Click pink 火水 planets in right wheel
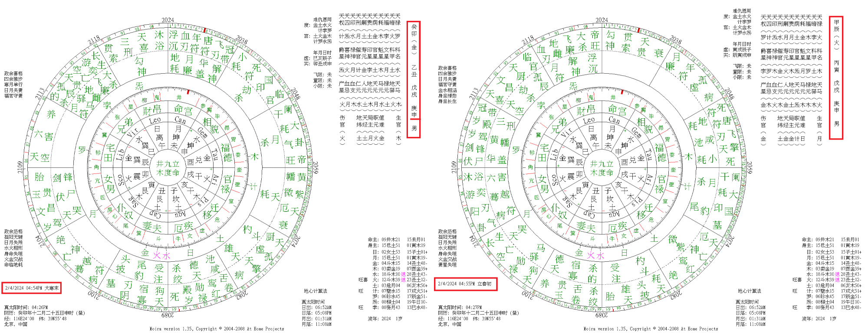 tap(596, 256)
